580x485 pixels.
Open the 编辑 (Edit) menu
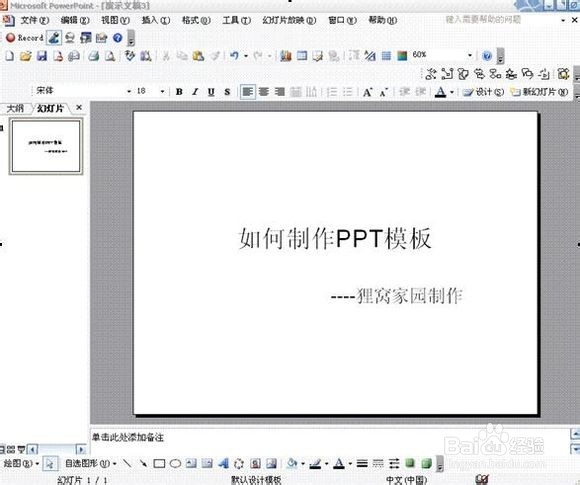click(75, 20)
